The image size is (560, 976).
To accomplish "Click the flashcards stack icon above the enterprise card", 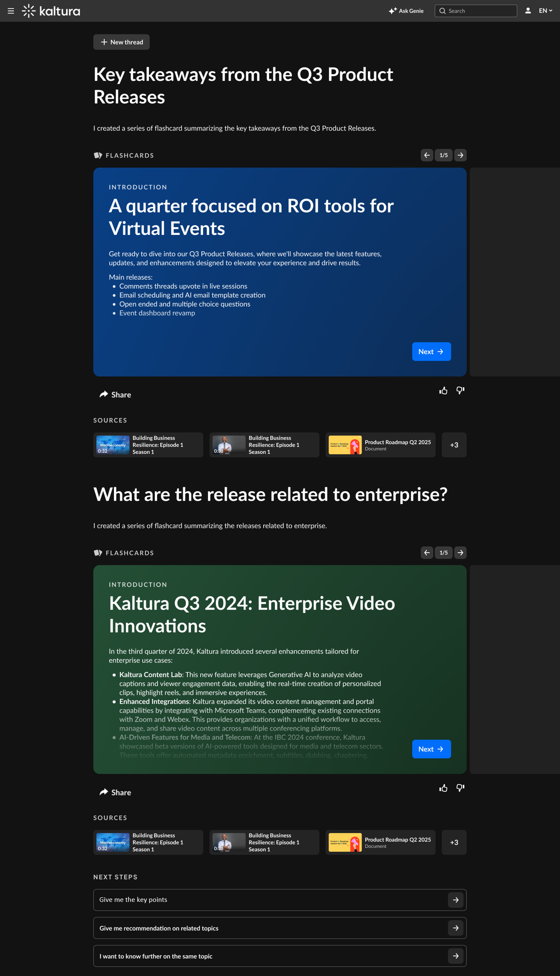I will (98, 553).
